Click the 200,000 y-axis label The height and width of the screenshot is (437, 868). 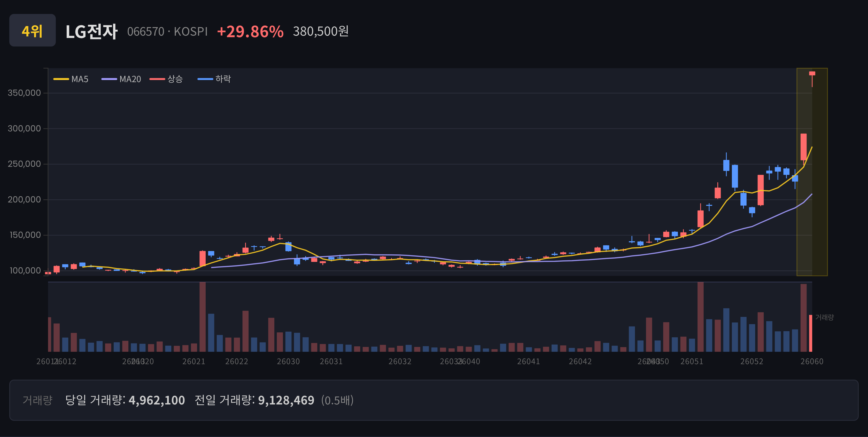[24, 199]
